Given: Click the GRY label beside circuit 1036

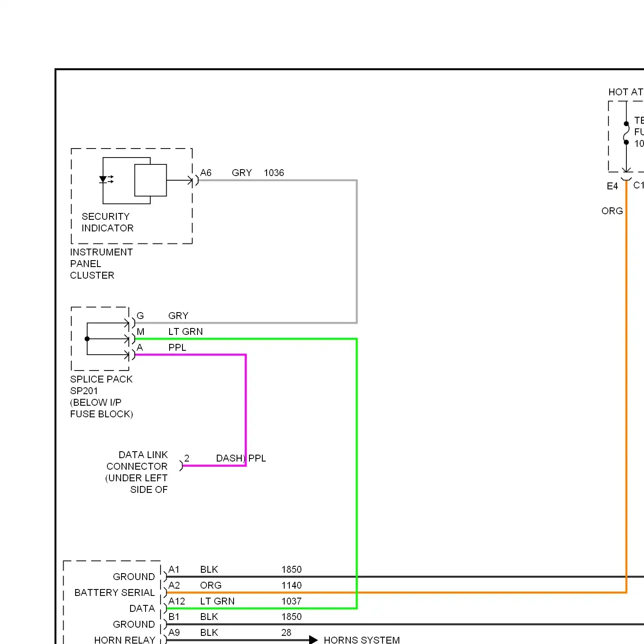Looking at the screenshot, I should point(242,173).
